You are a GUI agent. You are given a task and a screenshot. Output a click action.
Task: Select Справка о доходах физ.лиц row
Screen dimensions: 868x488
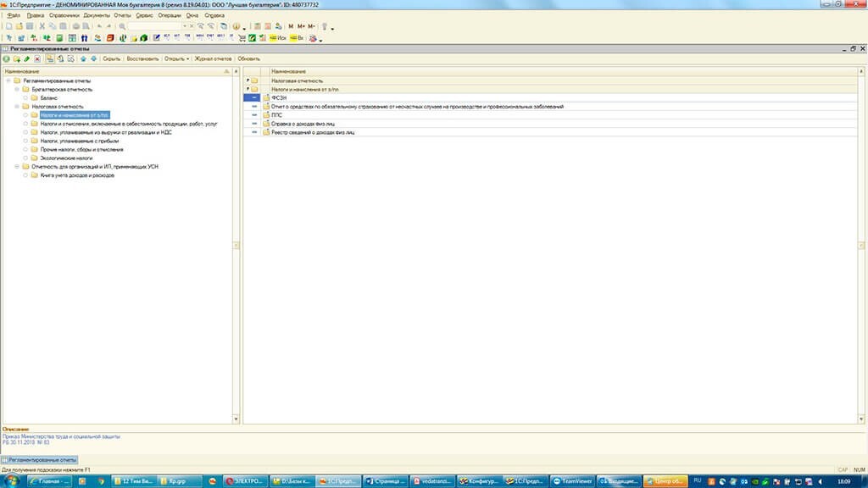550,124
